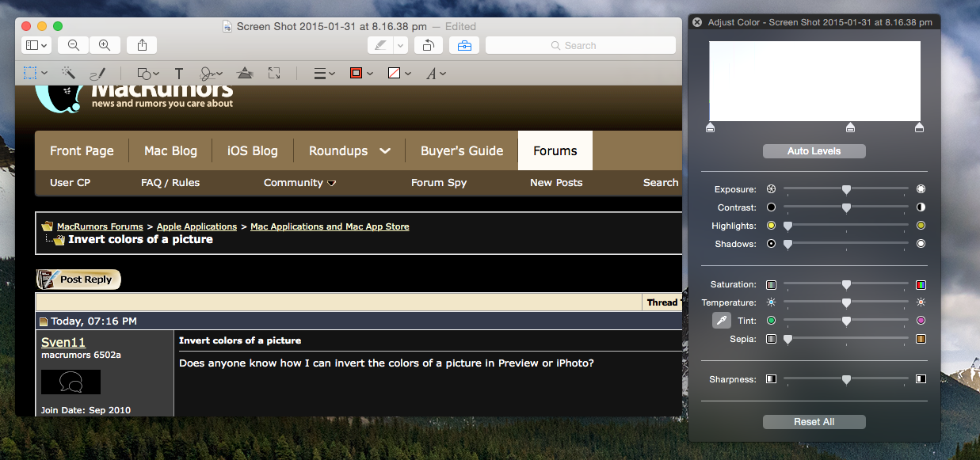Click the Contrast slider knob
This screenshot has width=980, height=460.
click(x=846, y=207)
